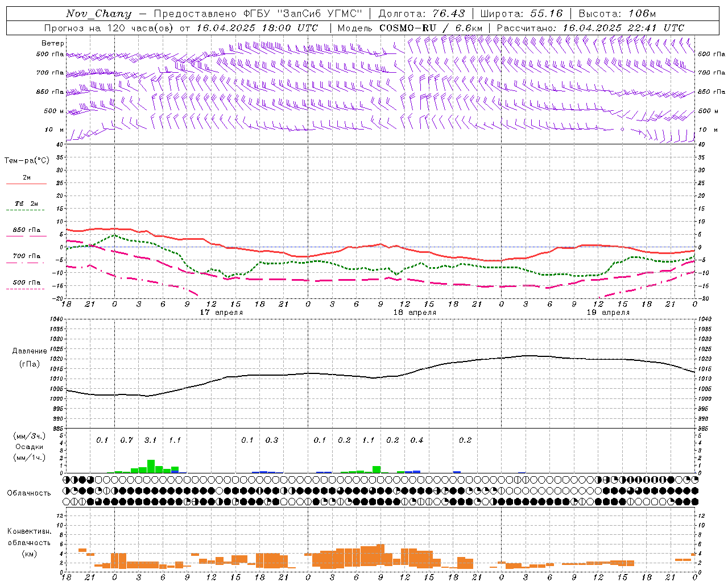Click the 3.1 precipitation amount
Viewport: 728px width, 582px height.
coord(150,440)
